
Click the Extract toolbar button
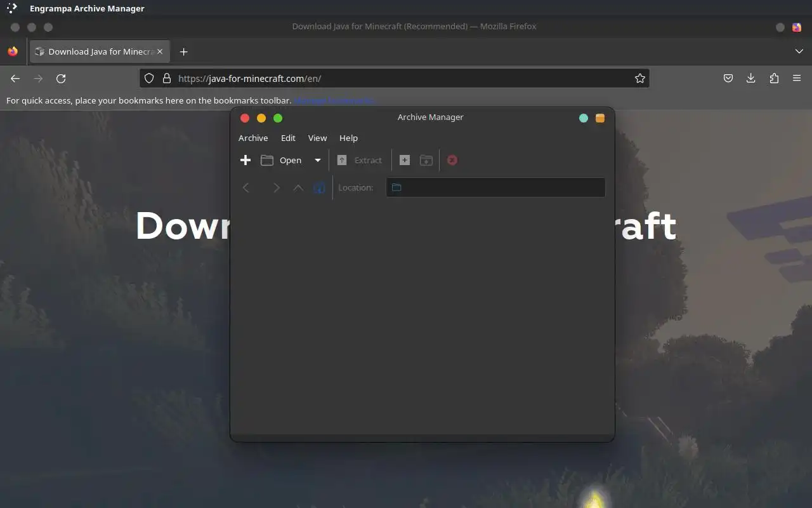click(360, 160)
